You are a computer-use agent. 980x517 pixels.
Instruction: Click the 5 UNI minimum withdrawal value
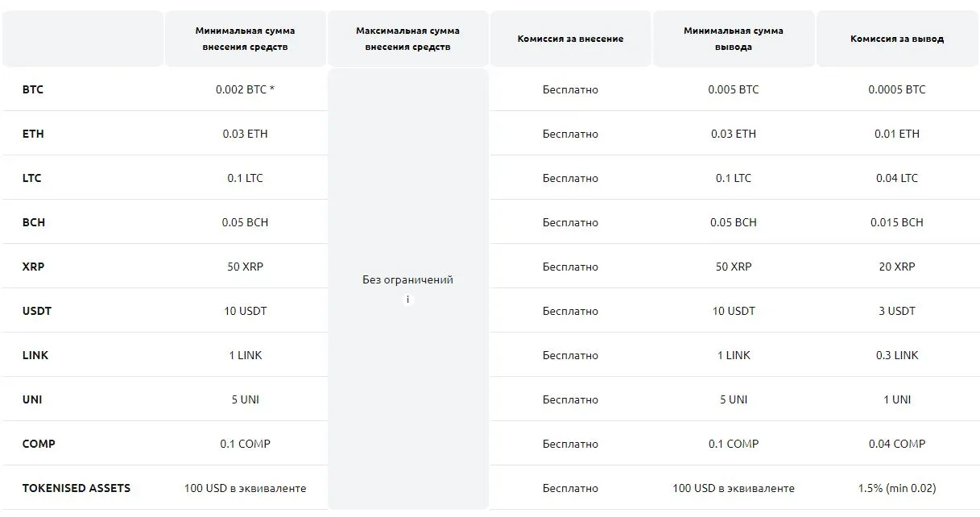pos(734,399)
